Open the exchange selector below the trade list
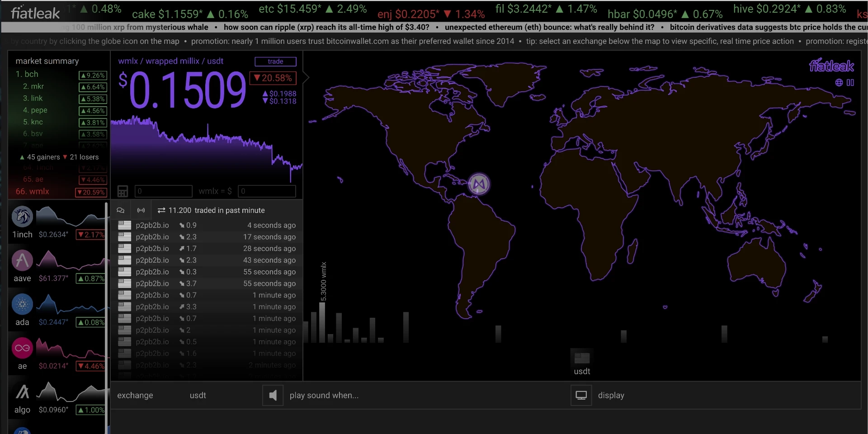Screen dimensions: 868x434 tap(135, 396)
